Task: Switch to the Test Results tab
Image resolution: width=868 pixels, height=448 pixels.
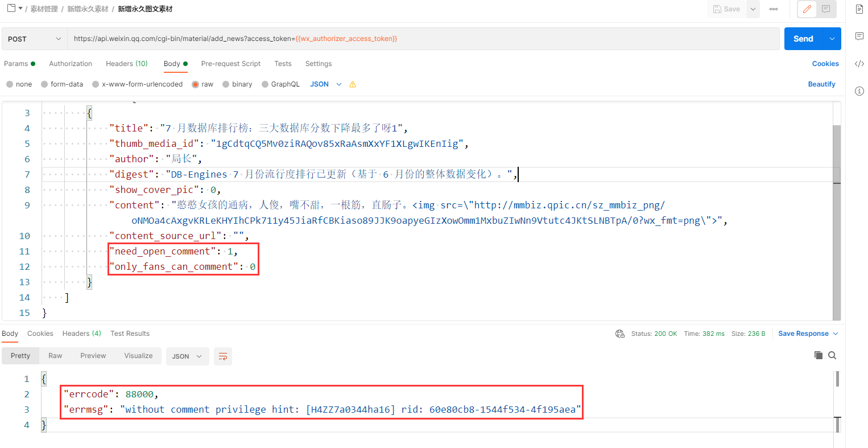Action: point(130,334)
